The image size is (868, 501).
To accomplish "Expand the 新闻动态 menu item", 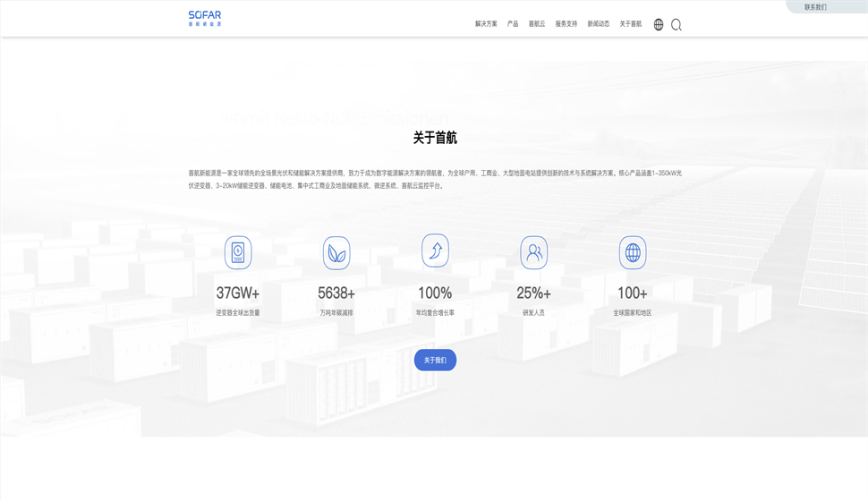I will click(x=599, y=24).
